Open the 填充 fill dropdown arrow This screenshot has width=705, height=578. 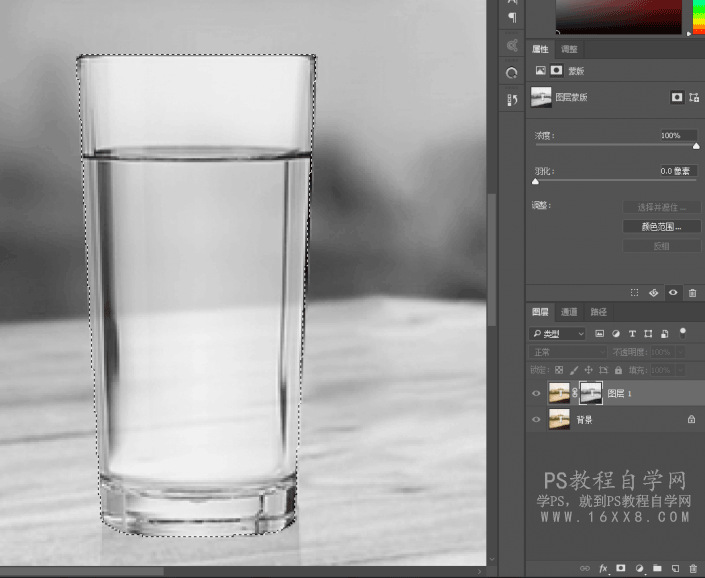click(681, 370)
